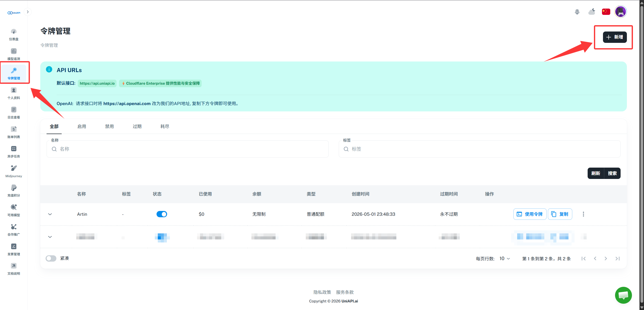This screenshot has width=644, height=310.
Task: Click the UniAPI.ai footer link
Action: point(350,301)
